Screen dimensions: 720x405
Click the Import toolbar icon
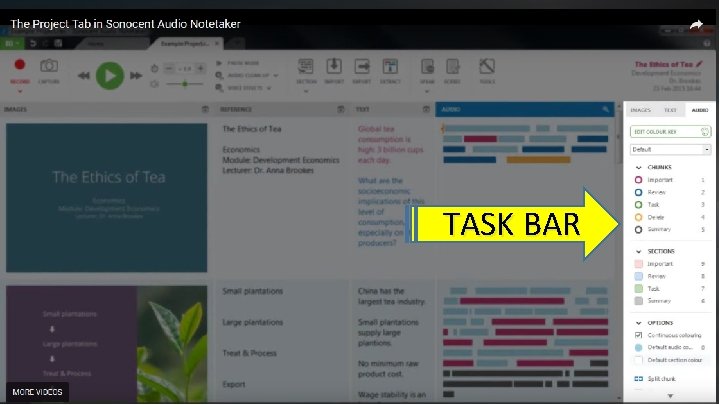(x=334, y=67)
